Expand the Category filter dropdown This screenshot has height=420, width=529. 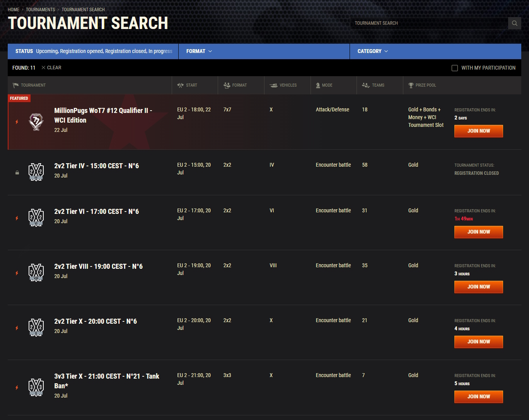click(435, 51)
